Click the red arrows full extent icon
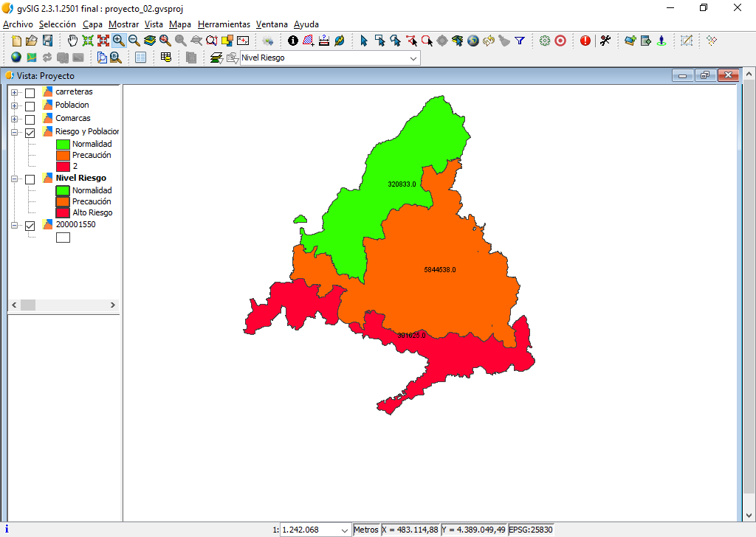Image resolution: width=756 pixels, height=537 pixels. pos(103,41)
